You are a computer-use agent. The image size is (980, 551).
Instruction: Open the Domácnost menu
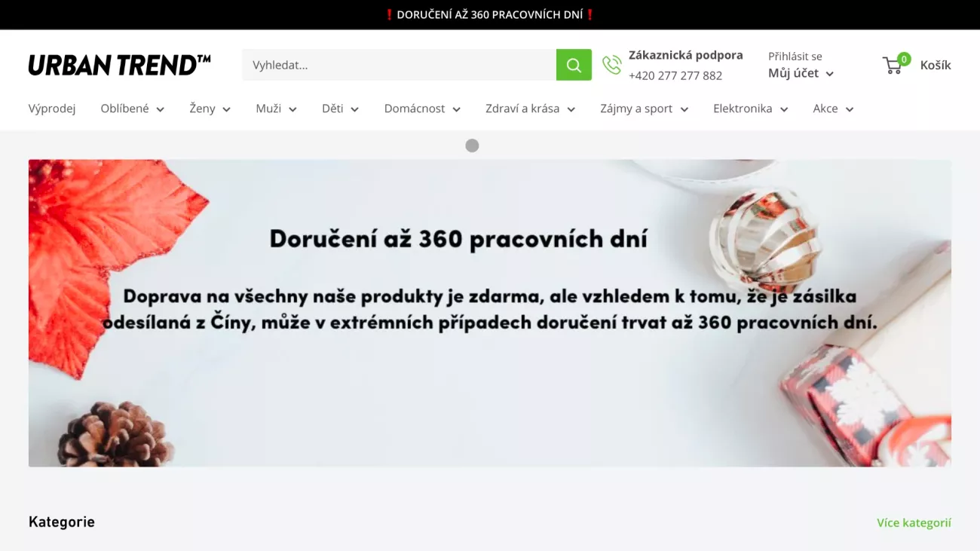[422, 109]
